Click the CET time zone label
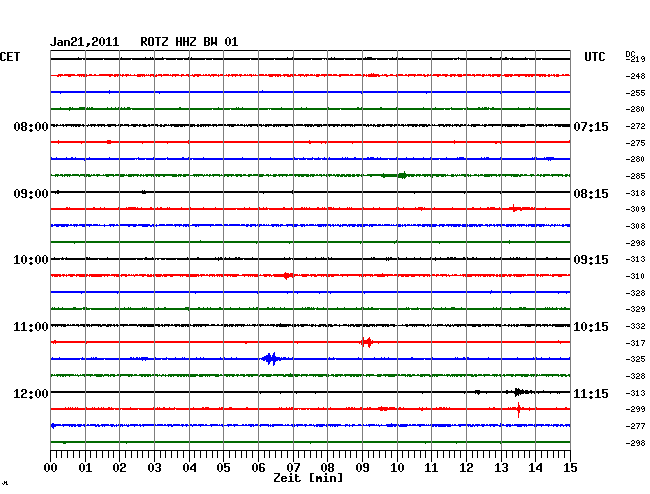Viewport: 650px width, 494px height. click(x=10, y=57)
